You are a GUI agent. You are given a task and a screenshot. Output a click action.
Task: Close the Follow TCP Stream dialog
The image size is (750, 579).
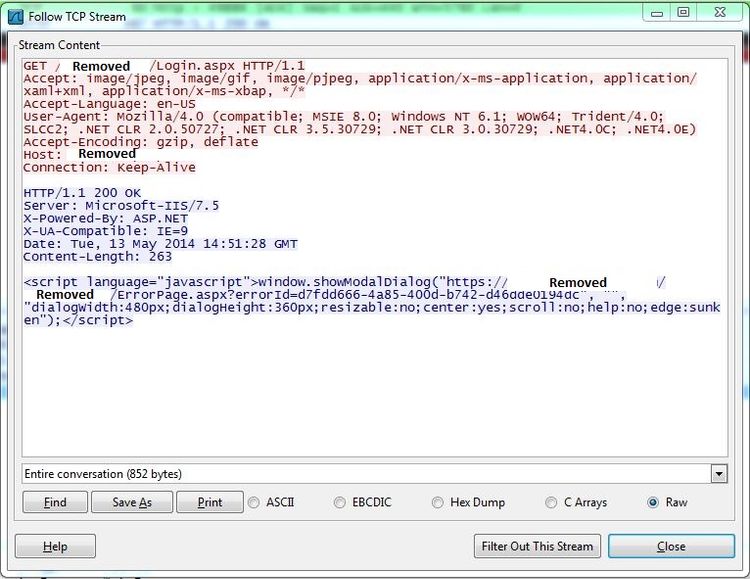pos(671,546)
